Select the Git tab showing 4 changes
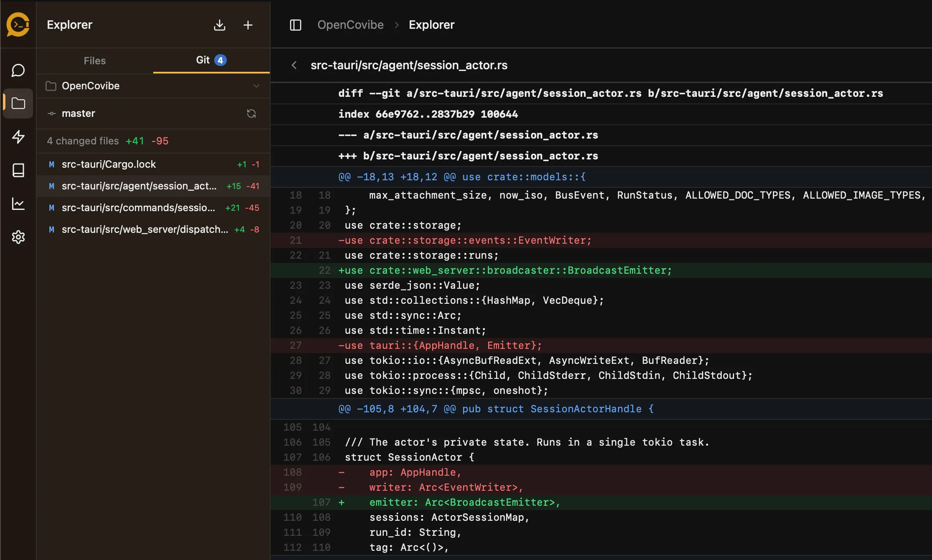 pos(210,60)
